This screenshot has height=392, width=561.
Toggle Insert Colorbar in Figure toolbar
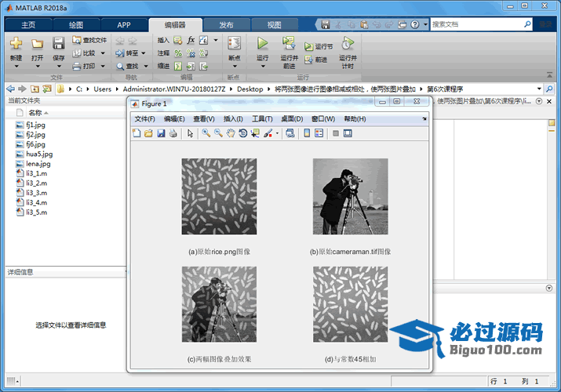pyautogui.click(x=307, y=133)
